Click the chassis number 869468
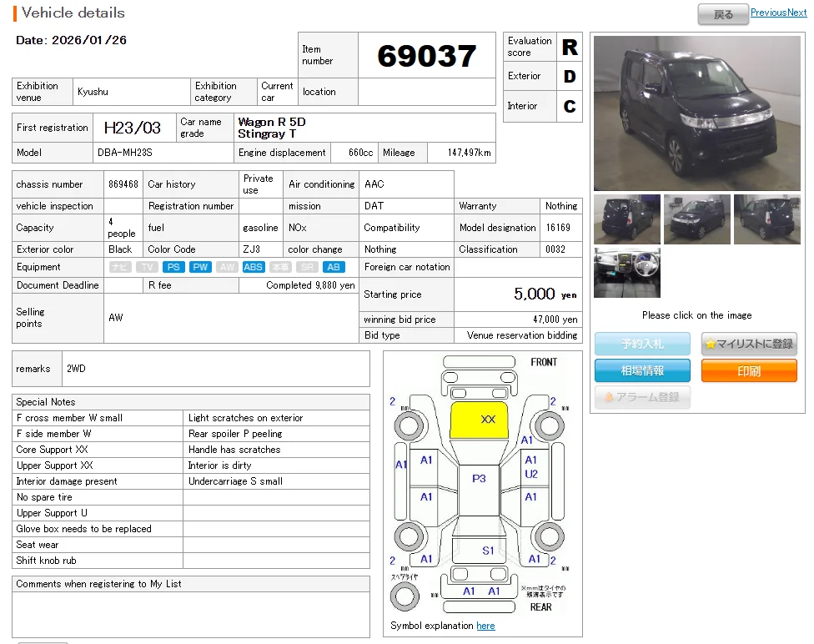The width and height of the screenshot is (814, 644). pyautogui.click(x=123, y=184)
